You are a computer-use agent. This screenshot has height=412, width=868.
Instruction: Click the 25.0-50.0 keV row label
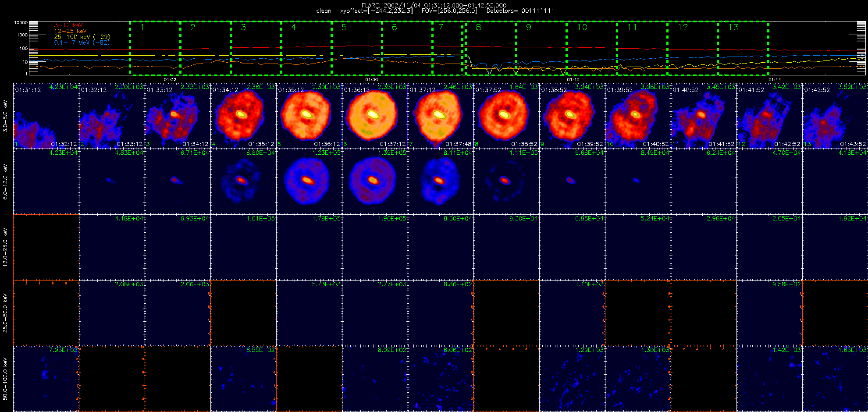pos(5,313)
